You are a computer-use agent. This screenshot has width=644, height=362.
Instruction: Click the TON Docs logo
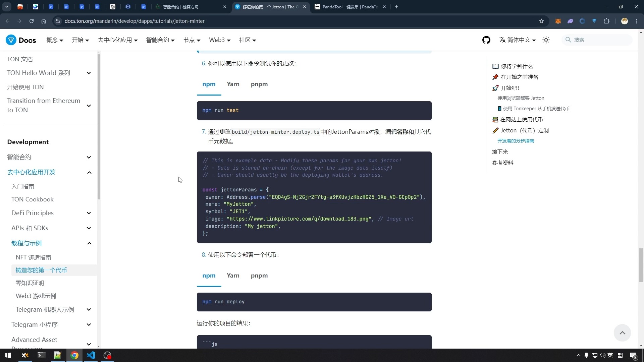pos(21,40)
